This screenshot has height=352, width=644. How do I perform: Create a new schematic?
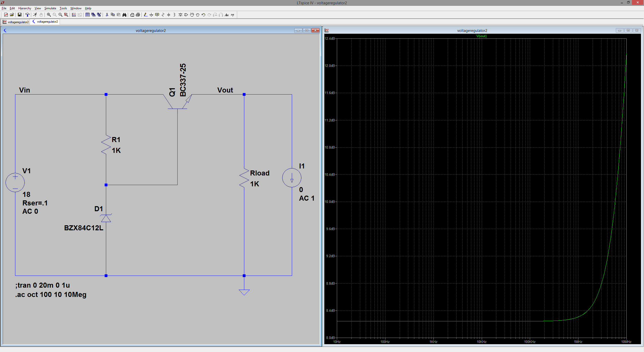(6, 15)
